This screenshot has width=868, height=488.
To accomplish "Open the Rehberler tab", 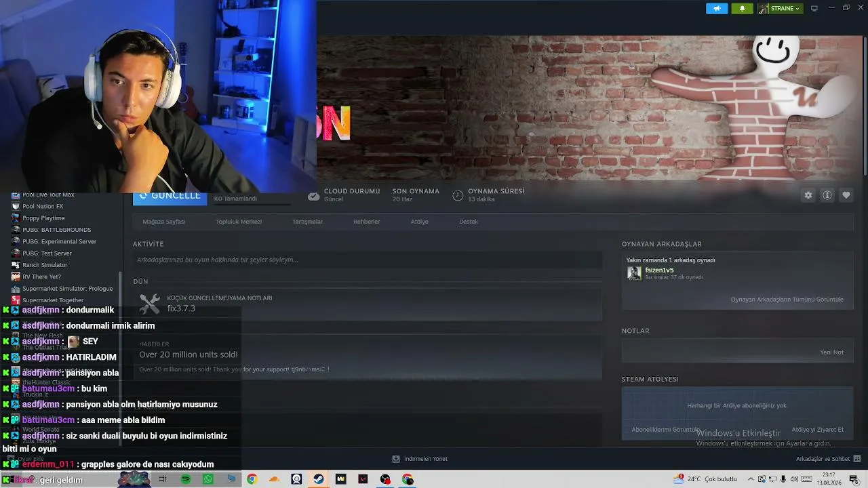I will [367, 222].
